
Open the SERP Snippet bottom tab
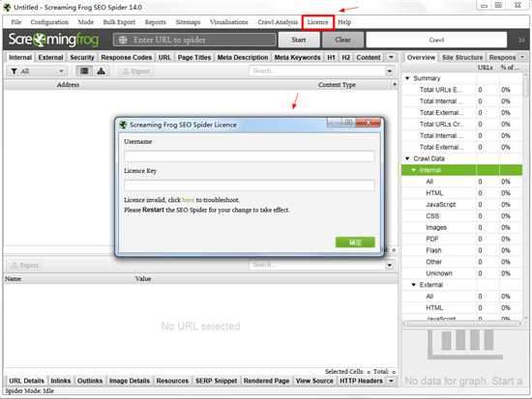pos(216,381)
